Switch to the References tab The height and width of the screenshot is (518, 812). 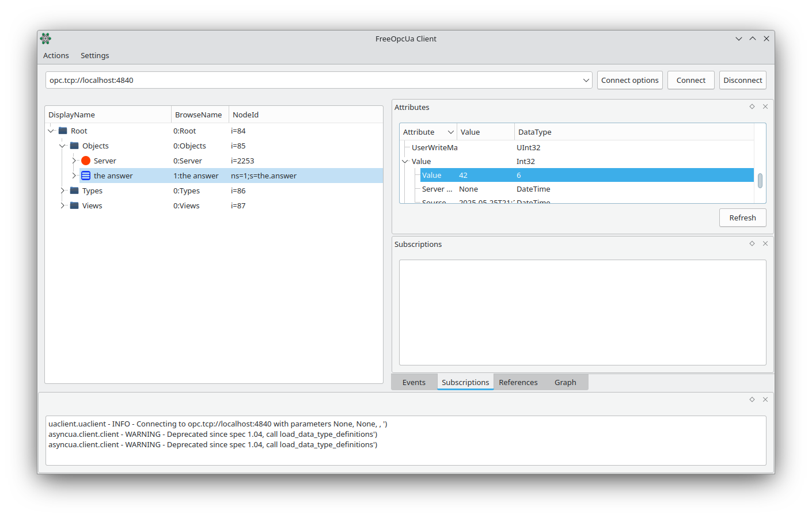(518, 382)
